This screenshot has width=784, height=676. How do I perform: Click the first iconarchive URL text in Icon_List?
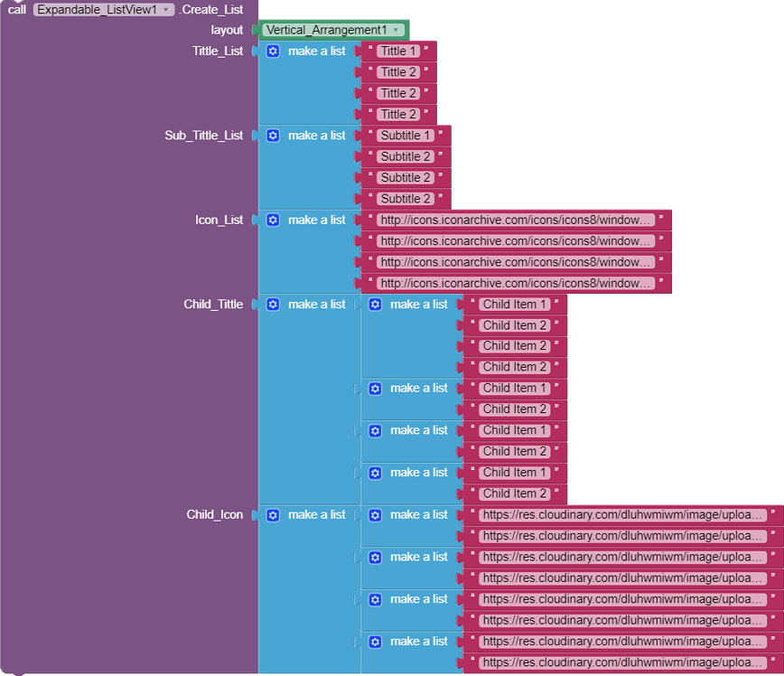(516, 221)
